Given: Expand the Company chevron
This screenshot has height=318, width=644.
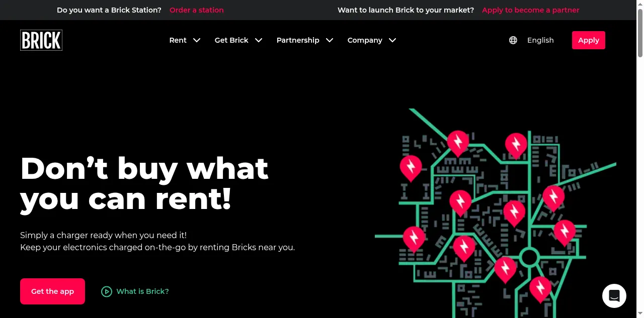Looking at the screenshot, I should pyautogui.click(x=392, y=40).
